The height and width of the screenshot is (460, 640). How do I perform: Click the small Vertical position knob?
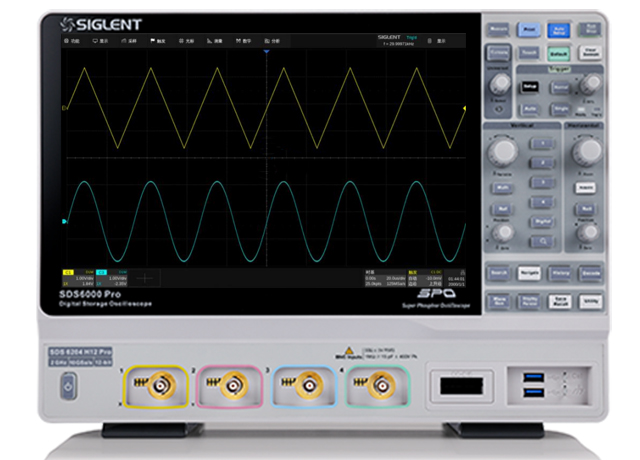pyautogui.click(x=503, y=232)
